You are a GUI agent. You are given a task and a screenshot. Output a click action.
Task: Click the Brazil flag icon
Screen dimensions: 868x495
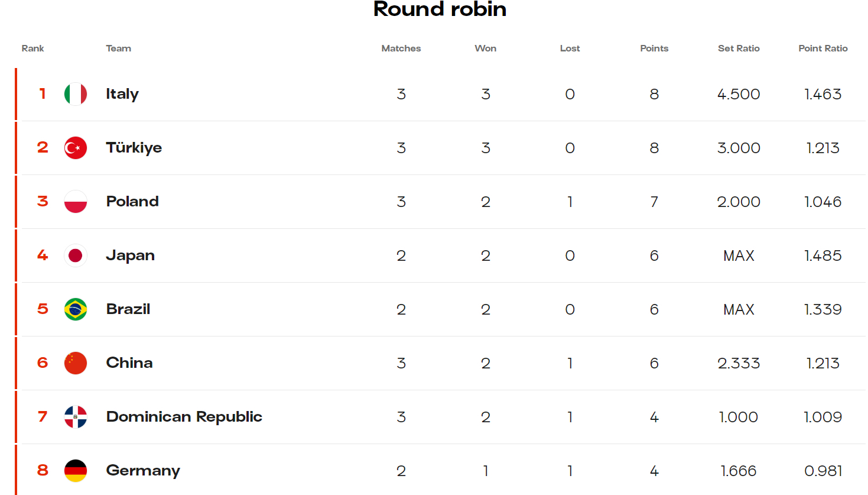(76, 309)
